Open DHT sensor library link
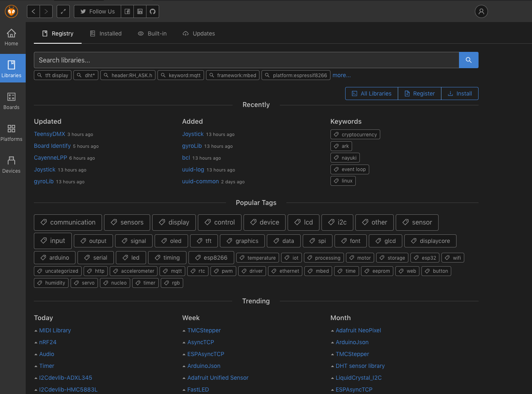 pos(360,366)
